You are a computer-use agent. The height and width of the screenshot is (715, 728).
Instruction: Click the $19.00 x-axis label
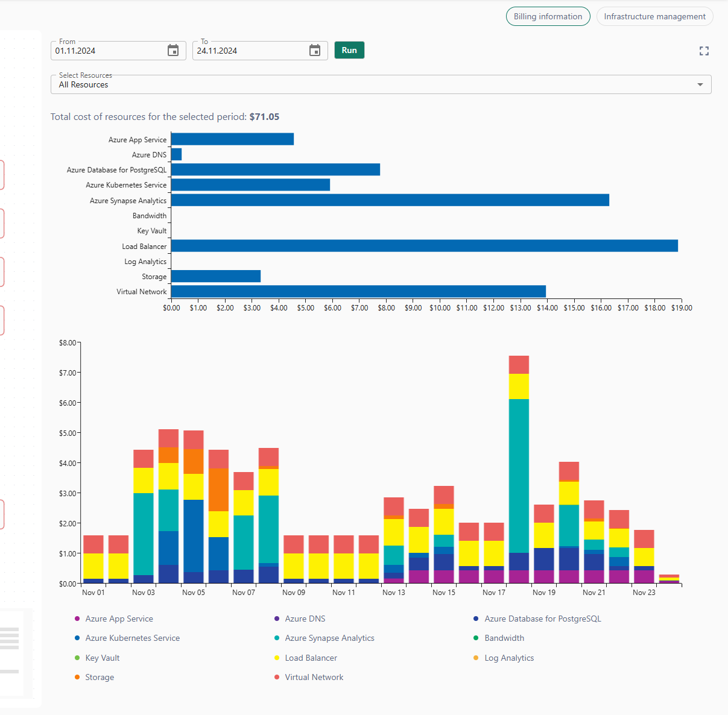pos(682,308)
